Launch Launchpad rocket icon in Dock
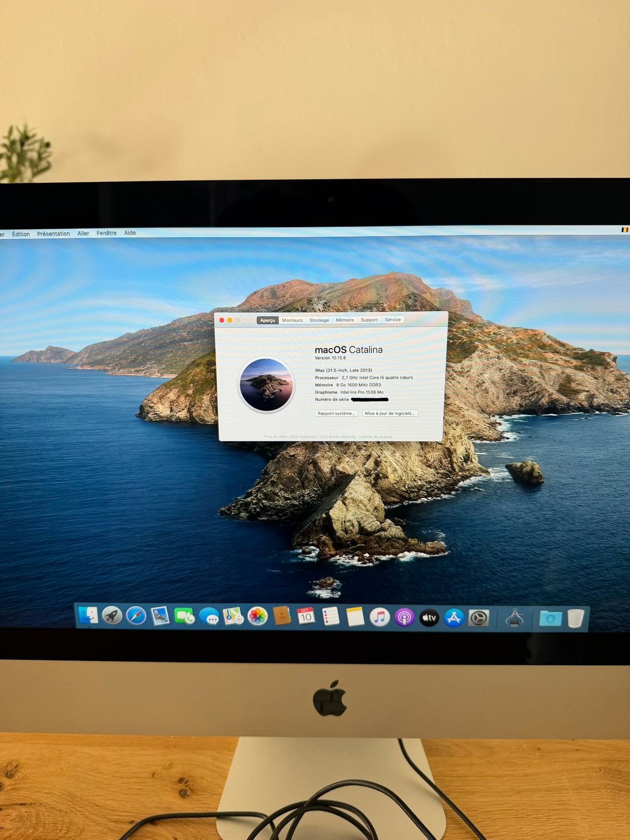The image size is (630, 840). click(x=112, y=616)
